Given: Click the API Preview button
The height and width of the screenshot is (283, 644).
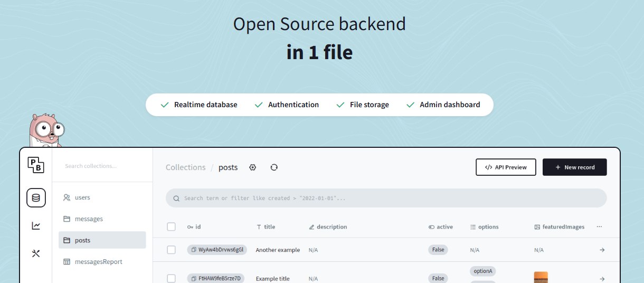Looking at the screenshot, I should (x=506, y=167).
